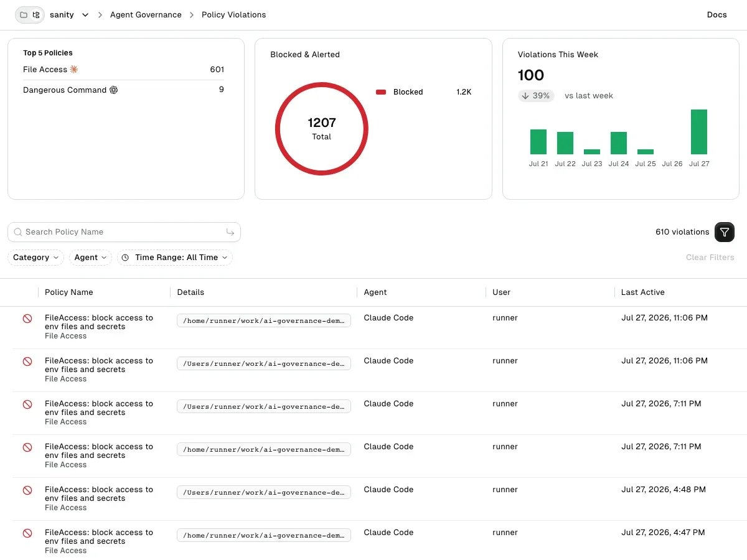747x560 pixels.
Task: Open the Docs link
Action: click(716, 15)
